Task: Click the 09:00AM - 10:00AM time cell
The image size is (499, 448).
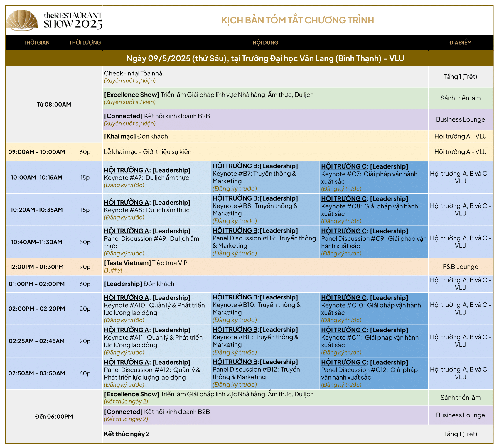Action: click(x=37, y=152)
